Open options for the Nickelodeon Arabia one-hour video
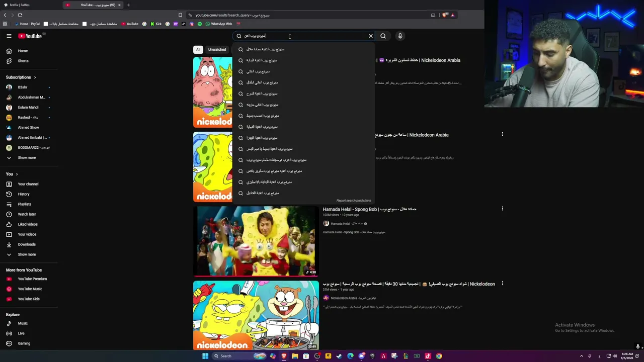The width and height of the screenshot is (644, 362). [x=502, y=134]
